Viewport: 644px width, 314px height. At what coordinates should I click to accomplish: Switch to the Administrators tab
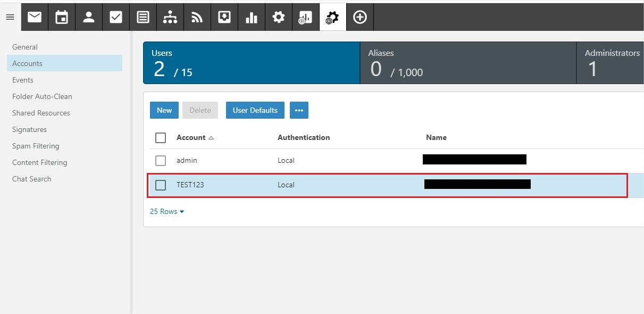[610, 63]
